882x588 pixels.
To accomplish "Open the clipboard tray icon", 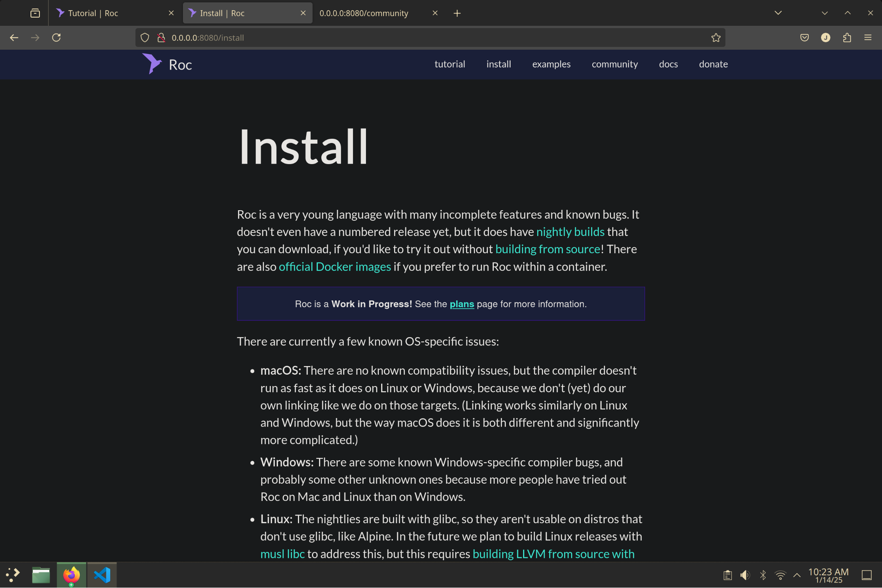I will click(x=727, y=575).
